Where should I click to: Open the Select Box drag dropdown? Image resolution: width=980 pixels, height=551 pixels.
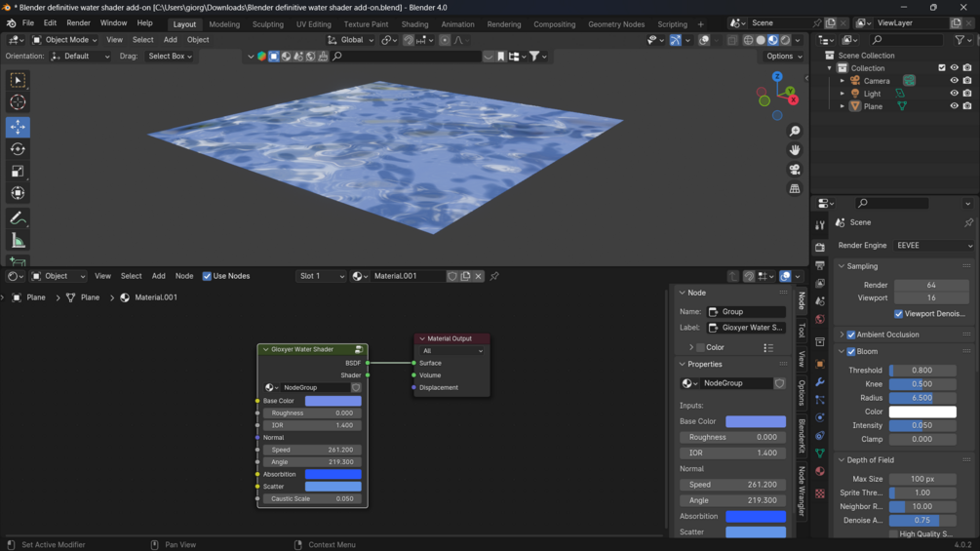point(170,57)
